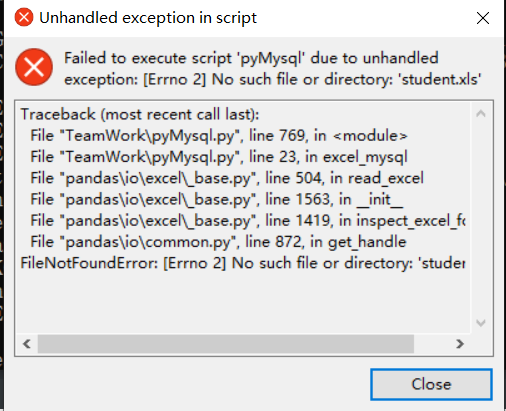Screen dimensions: 506x411
Task: Click the 'Unhandled exception in script' title text
Action: point(148,18)
